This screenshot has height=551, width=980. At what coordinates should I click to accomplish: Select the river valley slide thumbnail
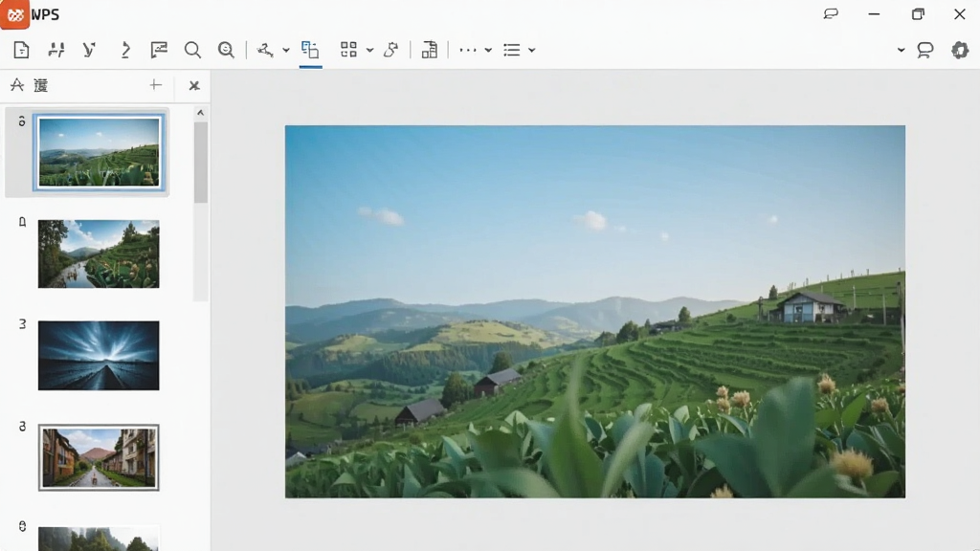click(x=99, y=253)
